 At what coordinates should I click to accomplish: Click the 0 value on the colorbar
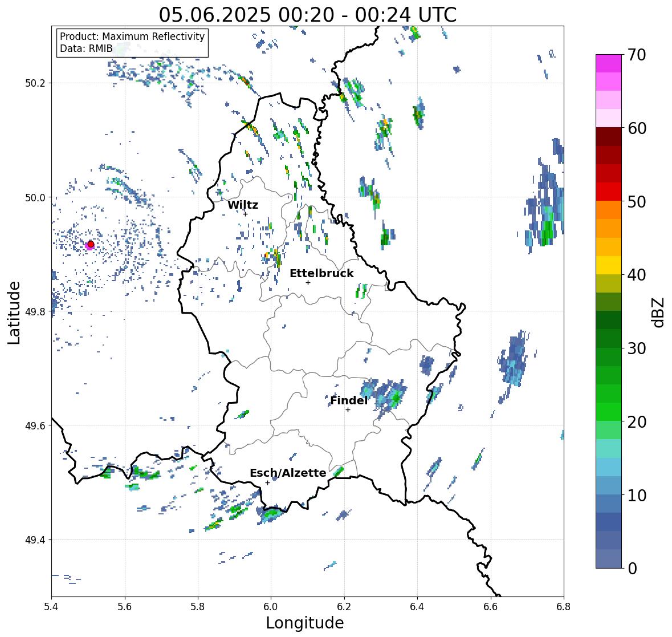(x=632, y=569)
